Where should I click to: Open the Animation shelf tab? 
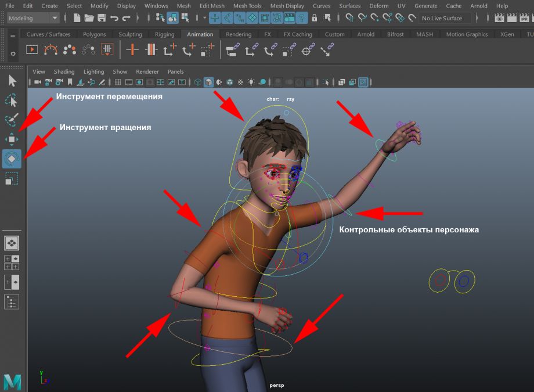(x=200, y=34)
